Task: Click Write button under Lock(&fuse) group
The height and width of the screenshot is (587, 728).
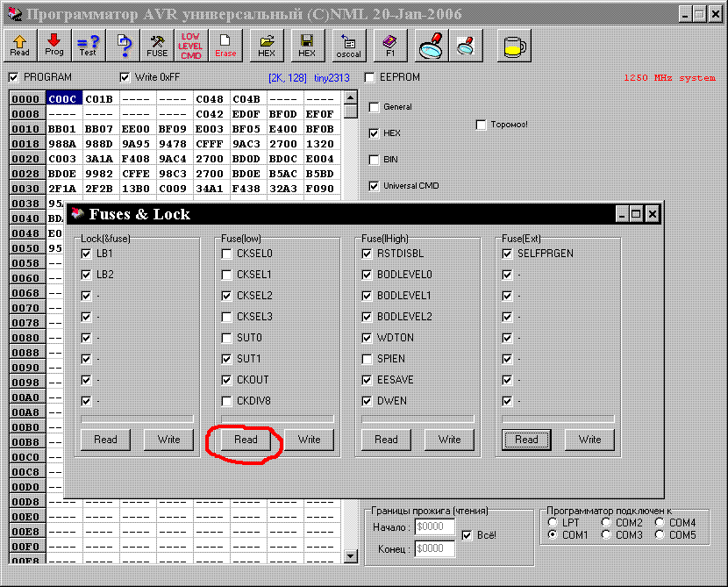Action: (168, 440)
